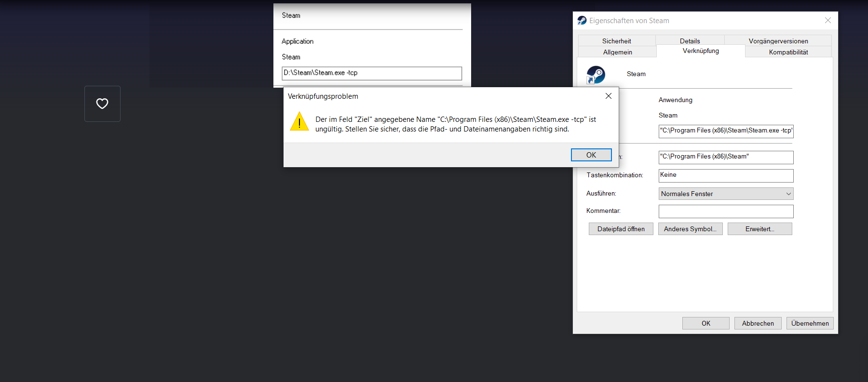Screen dimensions: 868x382
Task: Open the Allgemein tab
Action: [x=617, y=52]
